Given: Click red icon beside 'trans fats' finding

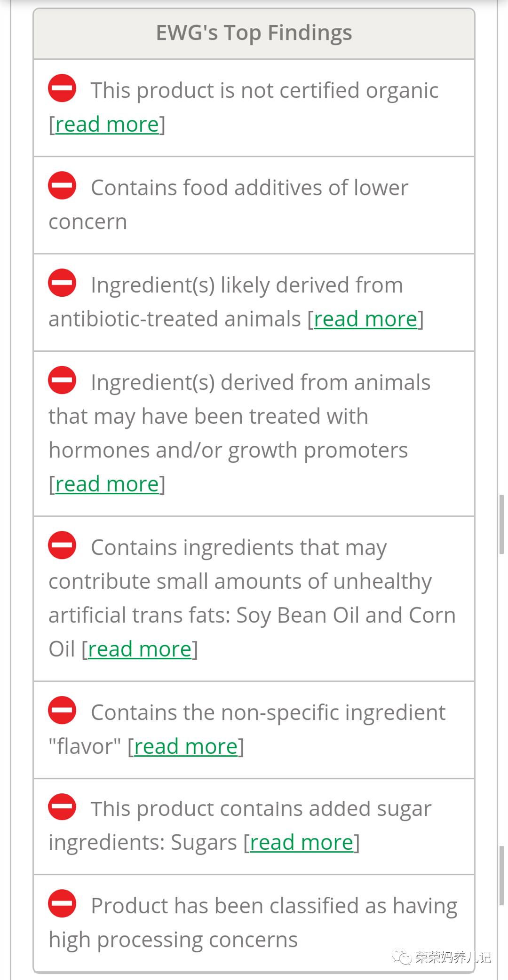Looking at the screenshot, I should pyautogui.click(x=62, y=545).
